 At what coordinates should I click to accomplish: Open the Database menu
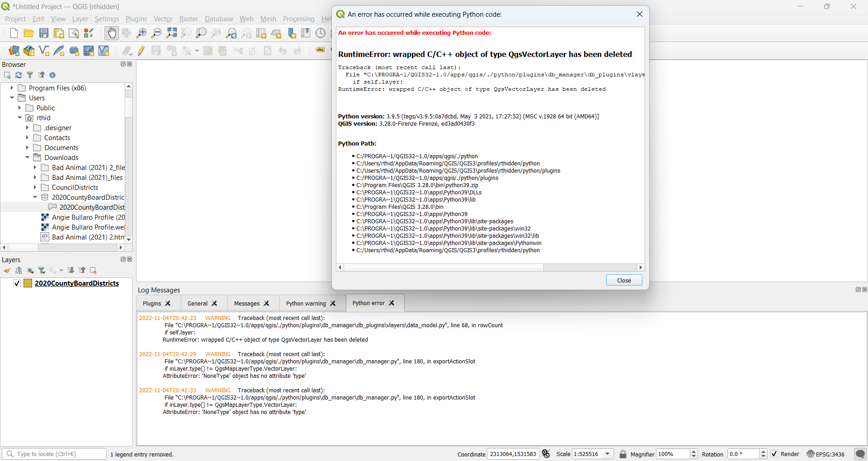219,19
